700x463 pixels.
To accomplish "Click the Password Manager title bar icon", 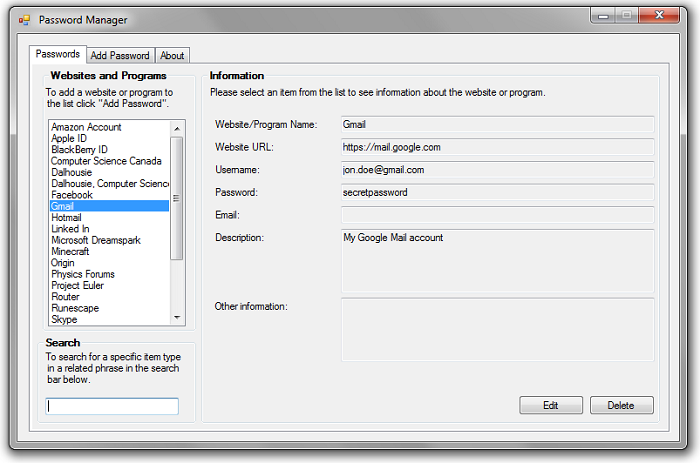I will 24,20.
